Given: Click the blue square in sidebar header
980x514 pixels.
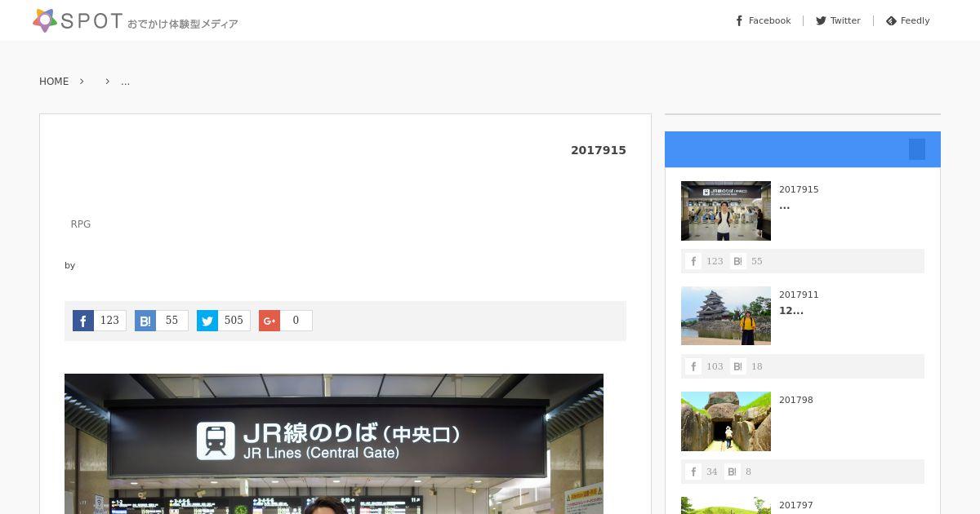Looking at the screenshot, I should click(917, 149).
